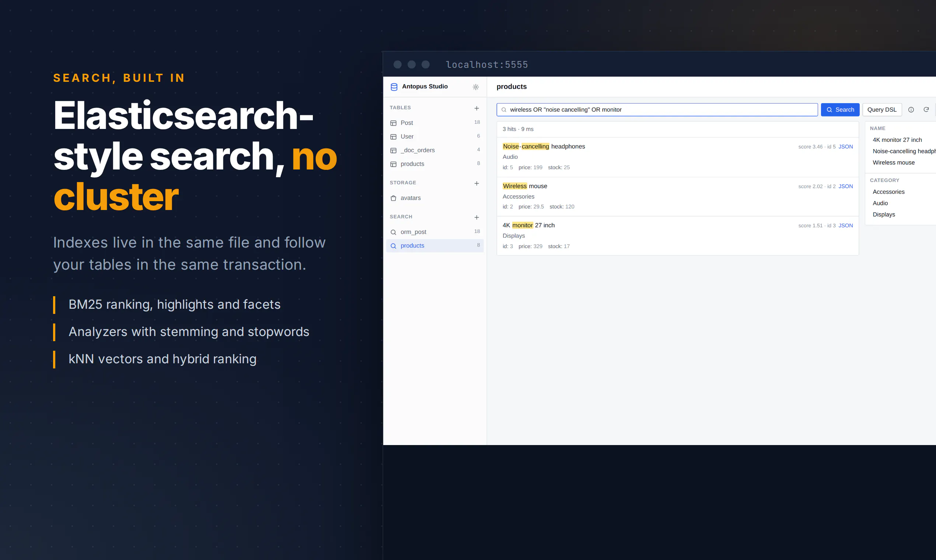
Task: Click the table icon next to Post
Action: pos(393,123)
